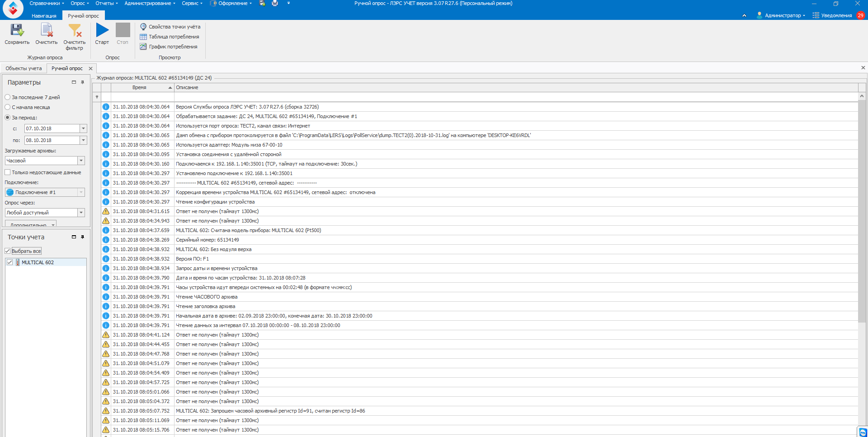Click the grey Stop poll button

[123, 34]
